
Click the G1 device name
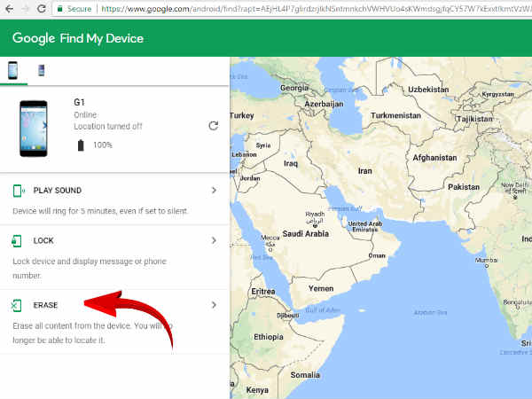pyautogui.click(x=80, y=103)
